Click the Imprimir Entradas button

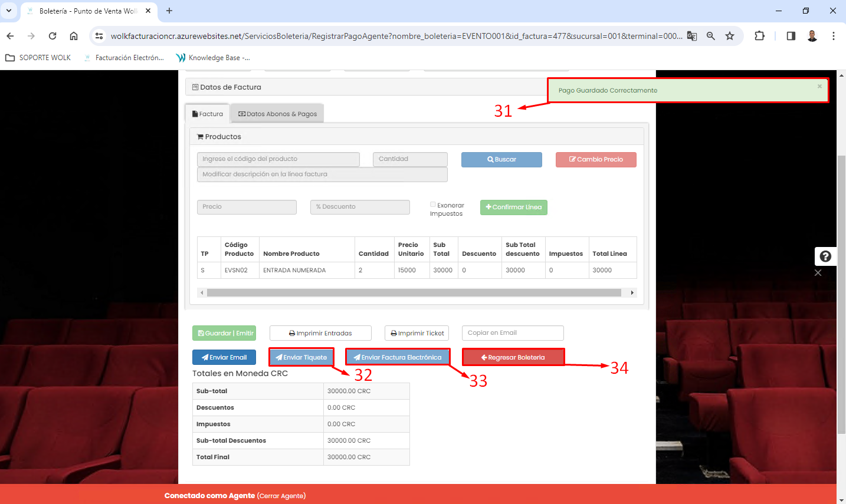tap(320, 333)
